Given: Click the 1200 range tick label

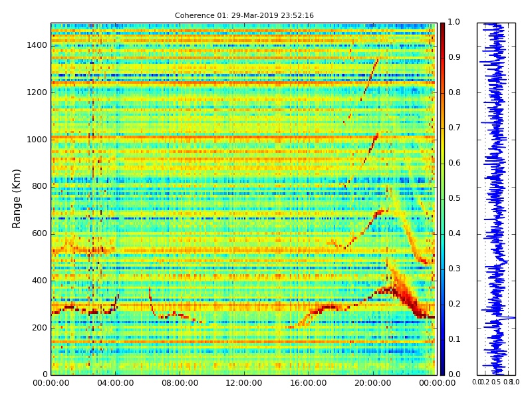Looking at the screenshot, I should pos(37,92).
